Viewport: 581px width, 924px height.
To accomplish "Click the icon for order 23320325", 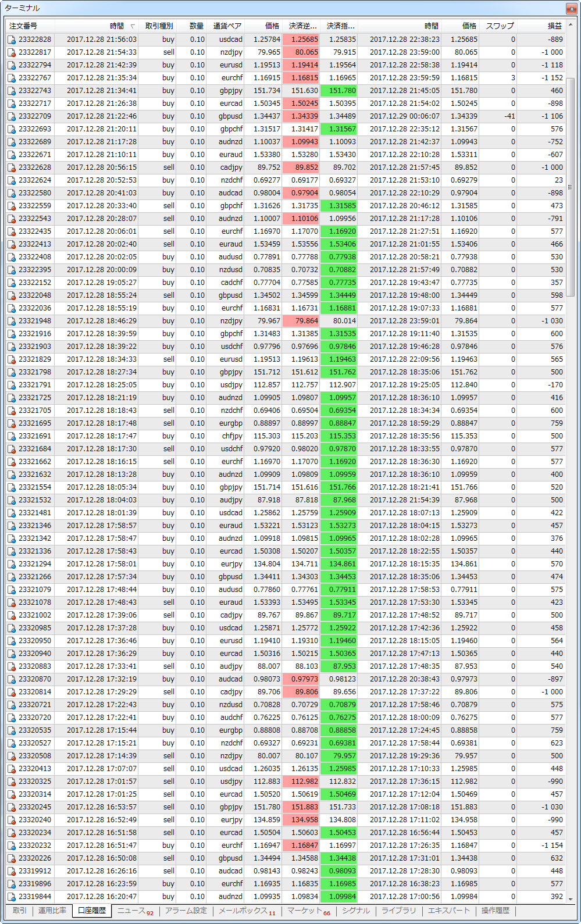I will pos(12,782).
